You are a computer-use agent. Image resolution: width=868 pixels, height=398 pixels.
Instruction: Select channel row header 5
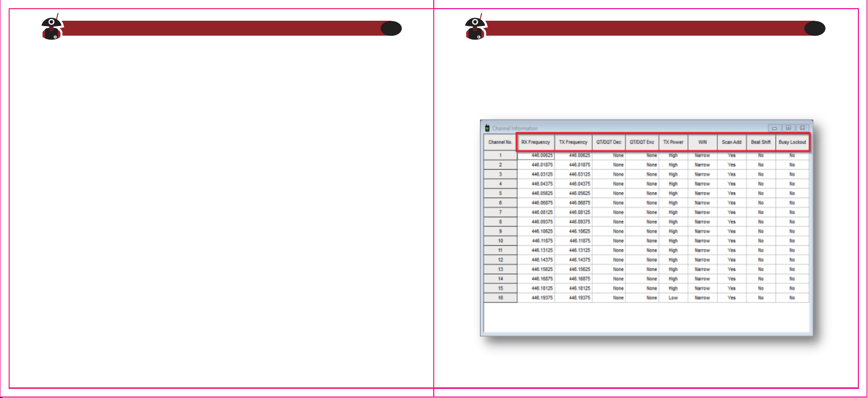click(x=500, y=193)
